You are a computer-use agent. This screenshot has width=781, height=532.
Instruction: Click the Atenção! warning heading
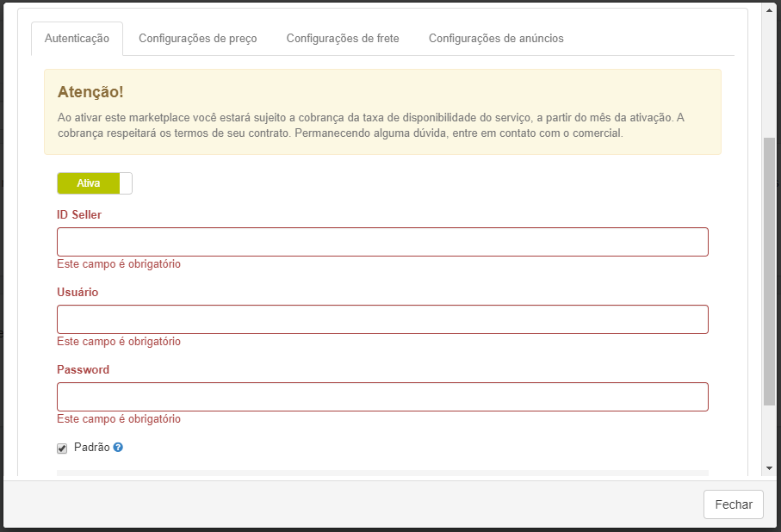(90, 92)
